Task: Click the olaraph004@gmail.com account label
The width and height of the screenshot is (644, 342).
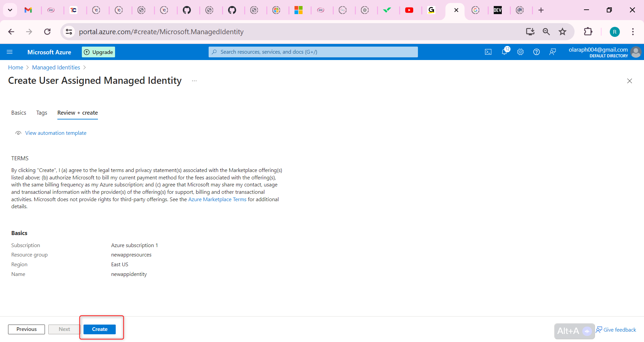Action: 598,50
